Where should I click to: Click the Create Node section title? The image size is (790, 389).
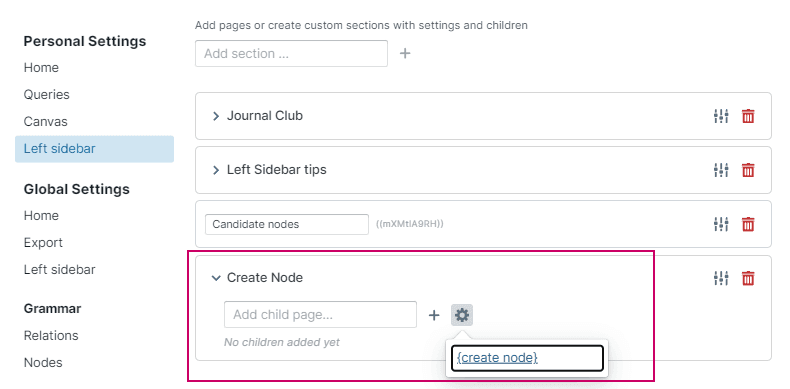coord(265,278)
